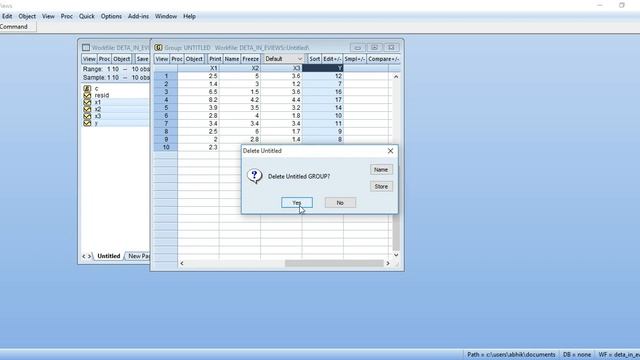Image resolution: width=640 pixels, height=360 pixels.
Task: Open the Quick menu
Action: 87,16
